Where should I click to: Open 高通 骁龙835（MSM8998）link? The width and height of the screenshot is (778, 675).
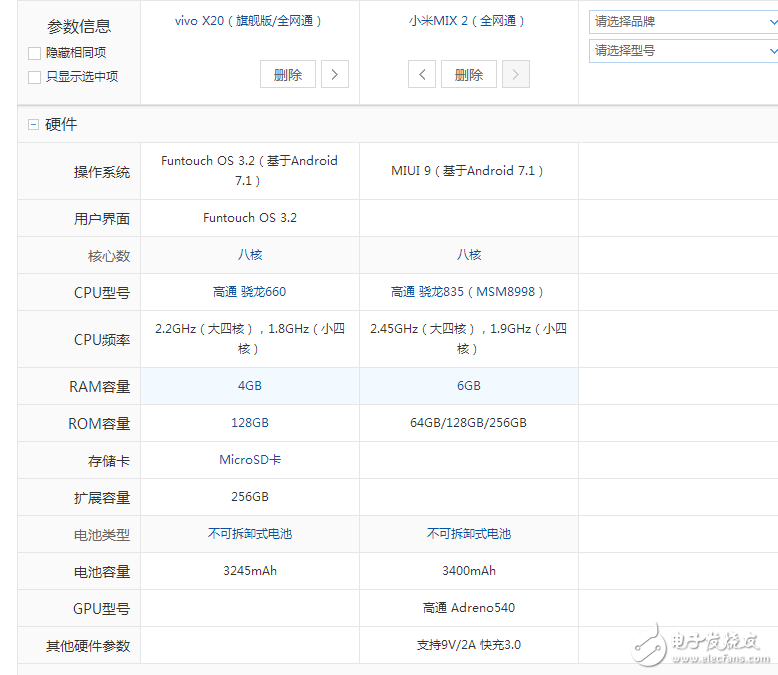coord(467,292)
